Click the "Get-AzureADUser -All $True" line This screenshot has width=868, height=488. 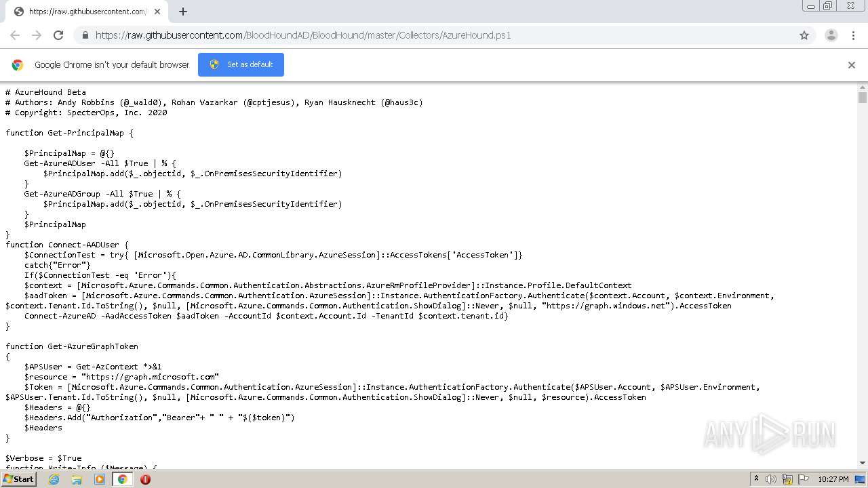pos(100,163)
